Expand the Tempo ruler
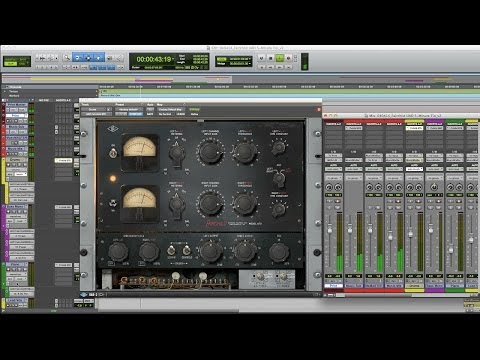 (5, 91)
